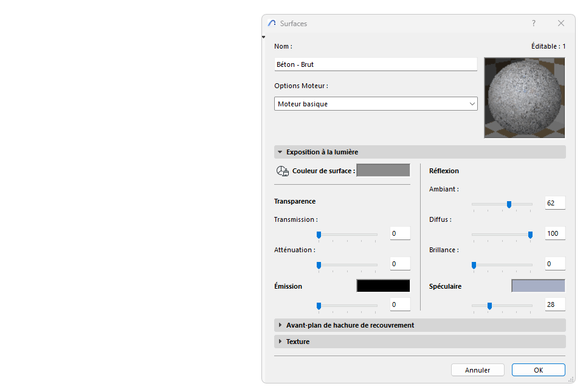
Task: Click the Nom field containing Béton - Brut
Action: [x=375, y=64]
